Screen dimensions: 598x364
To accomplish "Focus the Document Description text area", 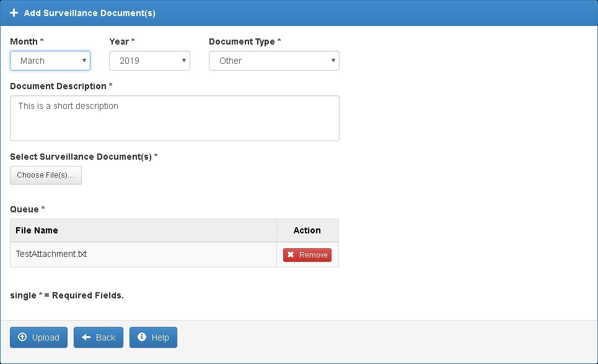I will [x=175, y=118].
